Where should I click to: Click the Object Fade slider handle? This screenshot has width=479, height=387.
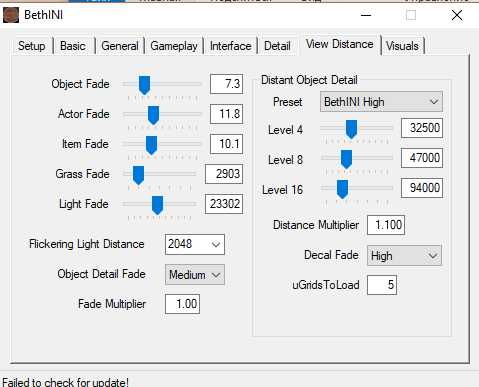[x=144, y=85]
